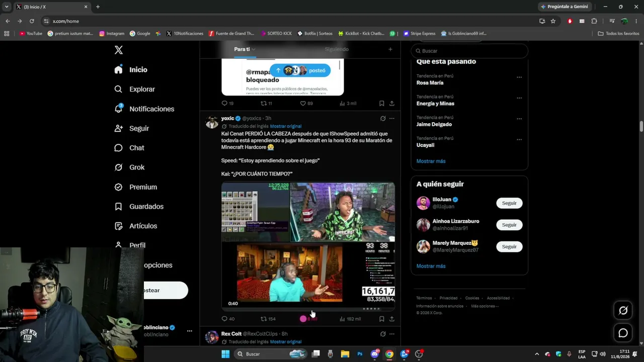Show hidden system tray icons
644x362 pixels.
536,354
